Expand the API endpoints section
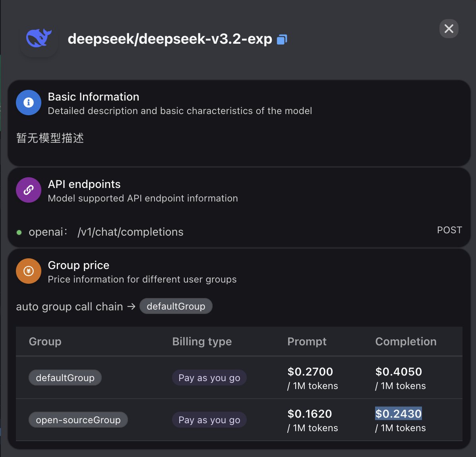 [x=84, y=184]
